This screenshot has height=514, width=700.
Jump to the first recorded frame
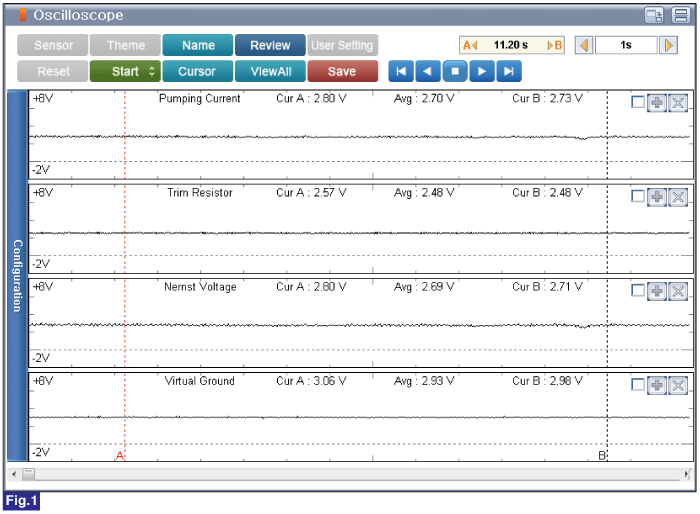click(x=401, y=71)
